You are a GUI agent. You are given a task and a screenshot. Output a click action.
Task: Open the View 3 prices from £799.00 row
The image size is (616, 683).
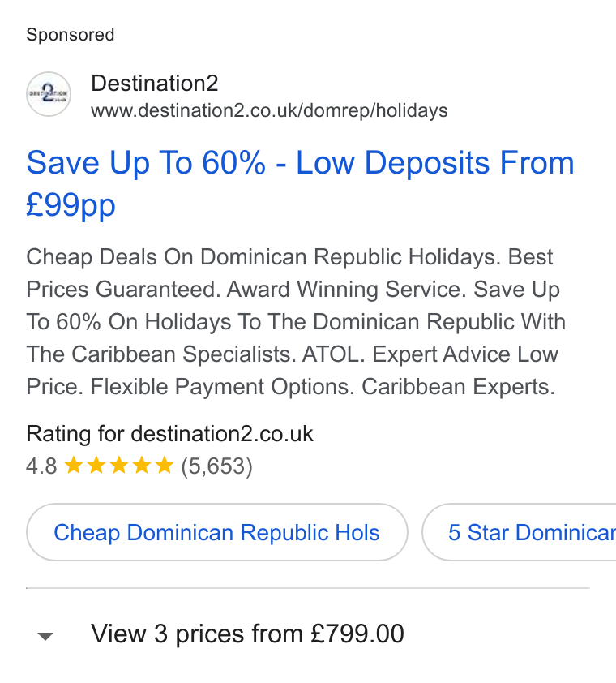click(307, 634)
